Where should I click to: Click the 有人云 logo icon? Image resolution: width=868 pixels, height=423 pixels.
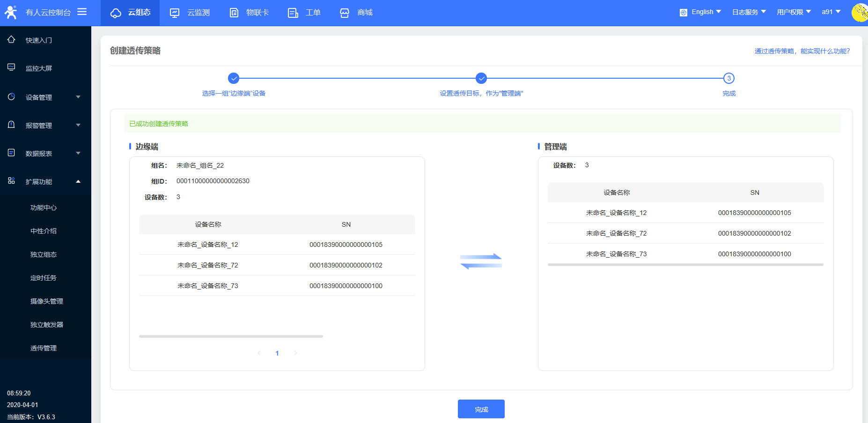[x=10, y=12]
